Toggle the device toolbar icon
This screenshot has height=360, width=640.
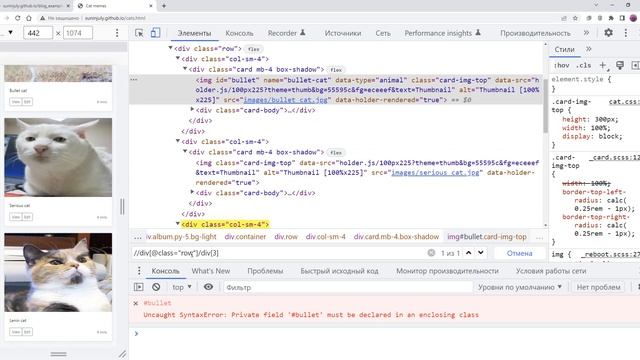155,33
